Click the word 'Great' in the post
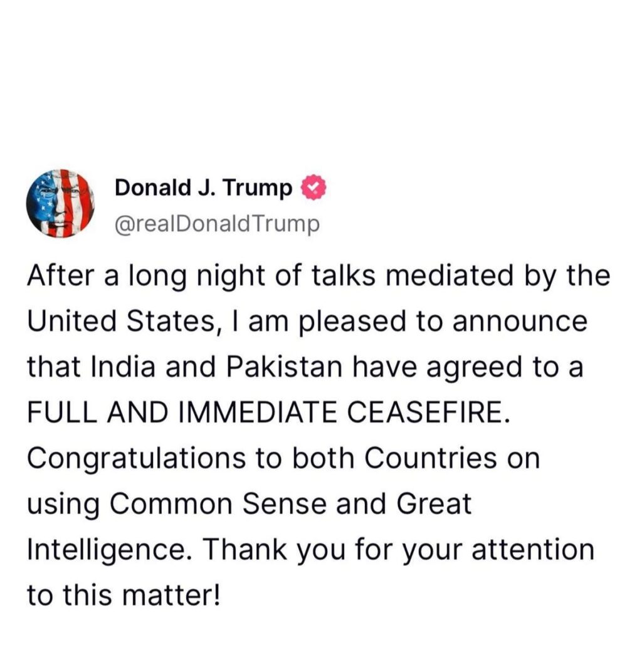The height and width of the screenshot is (672, 642). pyautogui.click(x=434, y=503)
